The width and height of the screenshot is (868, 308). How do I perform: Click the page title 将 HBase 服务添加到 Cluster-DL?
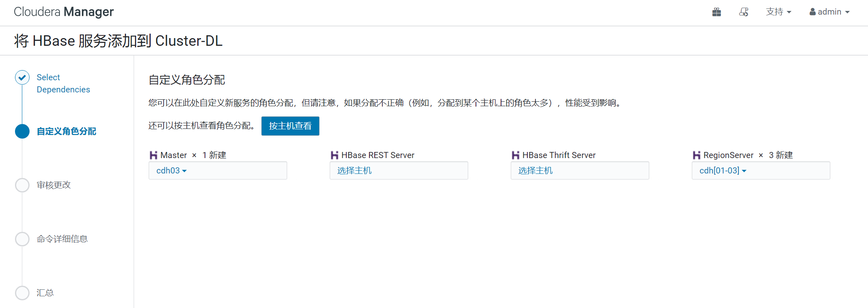pos(118,41)
